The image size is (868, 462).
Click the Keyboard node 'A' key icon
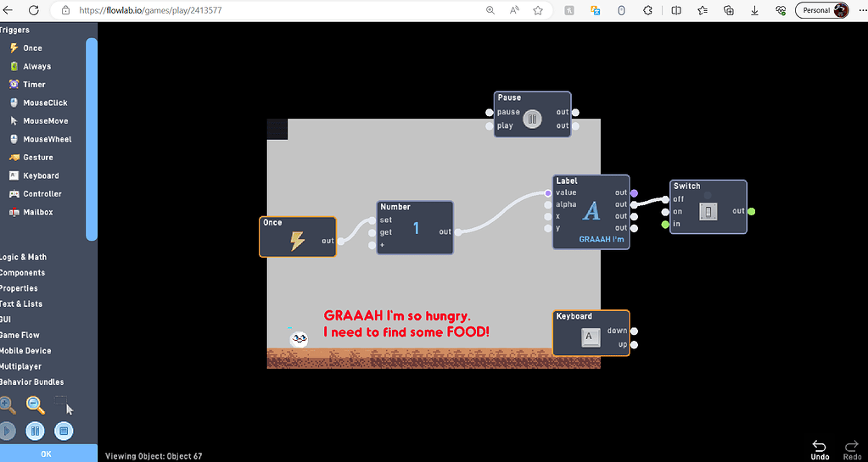click(x=591, y=338)
